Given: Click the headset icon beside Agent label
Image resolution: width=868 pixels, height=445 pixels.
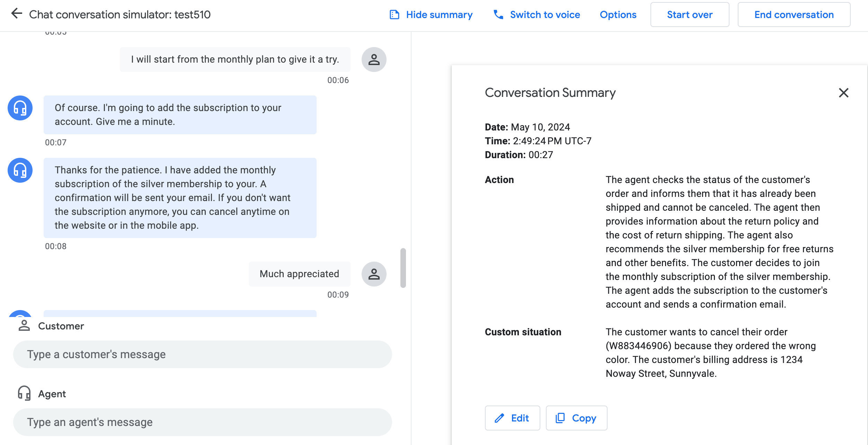Looking at the screenshot, I should point(24,393).
